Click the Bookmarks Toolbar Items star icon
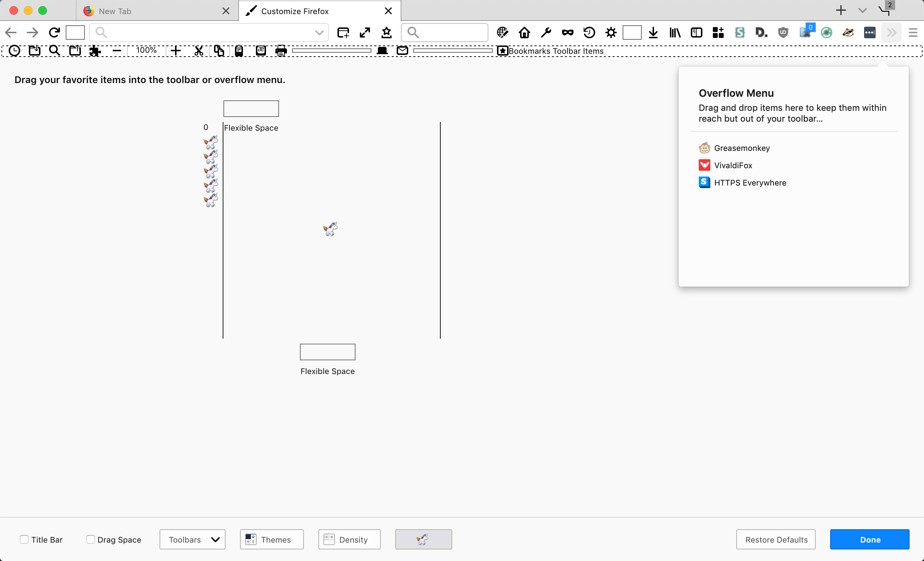 coord(502,51)
